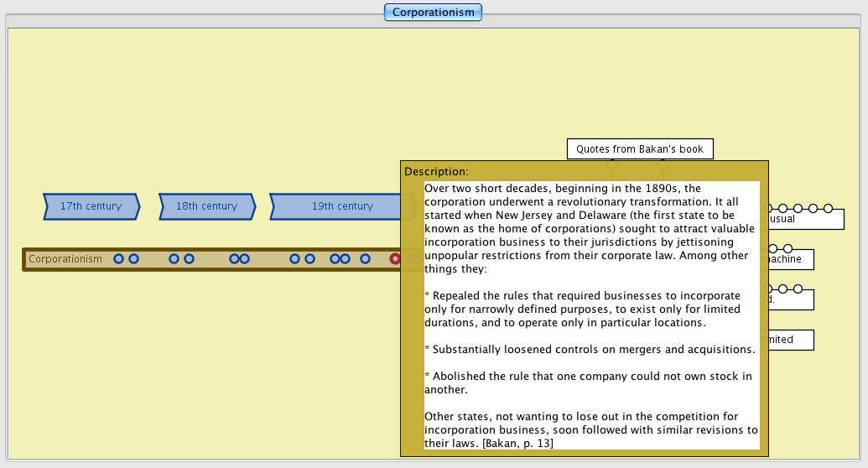Click the left diamond connector below Quotes box
This screenshot has width=868, height=468.
point(612,168)
